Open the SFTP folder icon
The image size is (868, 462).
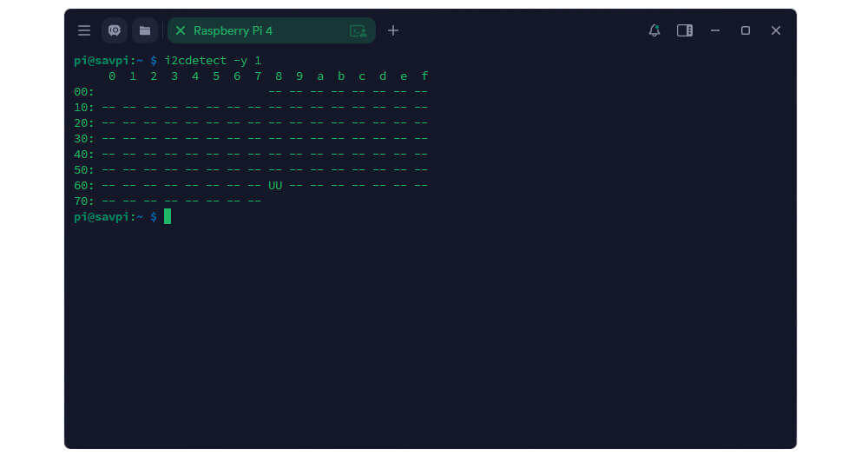point(145,30)
